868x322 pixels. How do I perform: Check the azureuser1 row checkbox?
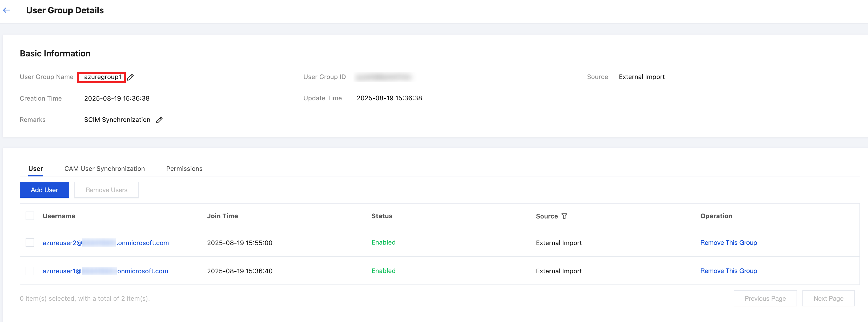[30, 271]
